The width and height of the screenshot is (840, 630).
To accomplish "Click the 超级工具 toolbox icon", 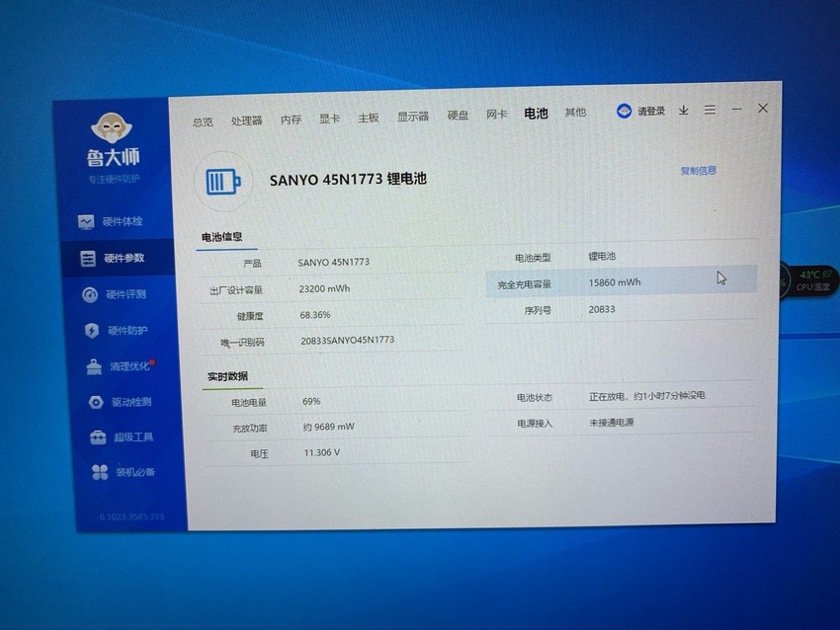I will coord(98,437).
